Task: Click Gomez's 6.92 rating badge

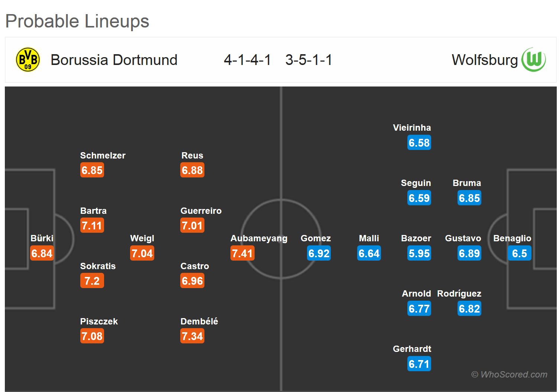Action: [319, 254]
